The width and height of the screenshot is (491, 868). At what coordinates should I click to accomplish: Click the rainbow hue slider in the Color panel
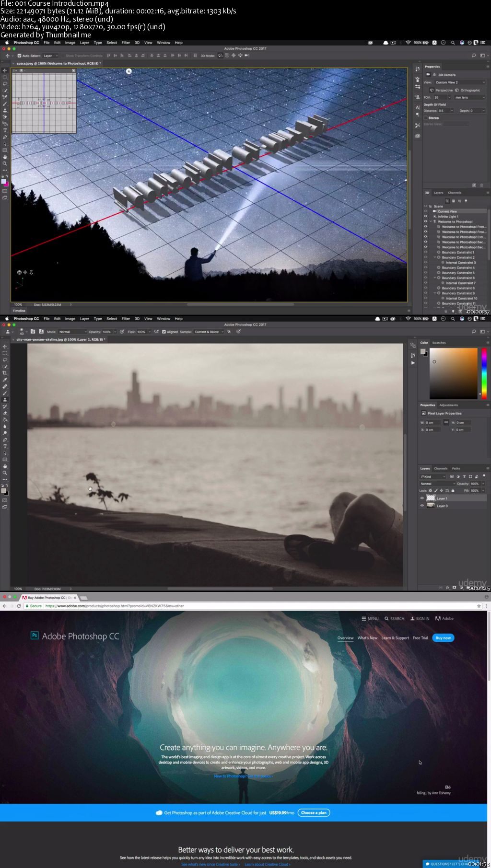coord(484,373)
